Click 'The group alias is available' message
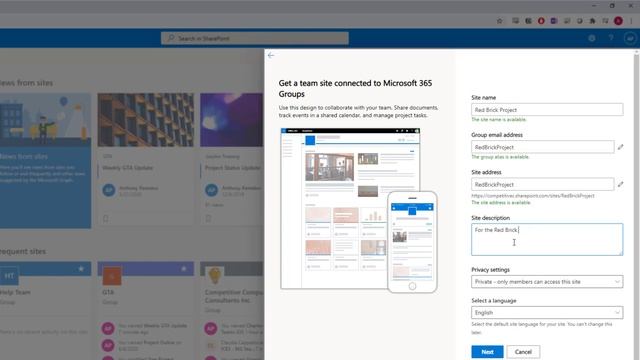This screenshot has height=360, width=640. [500, 157]
